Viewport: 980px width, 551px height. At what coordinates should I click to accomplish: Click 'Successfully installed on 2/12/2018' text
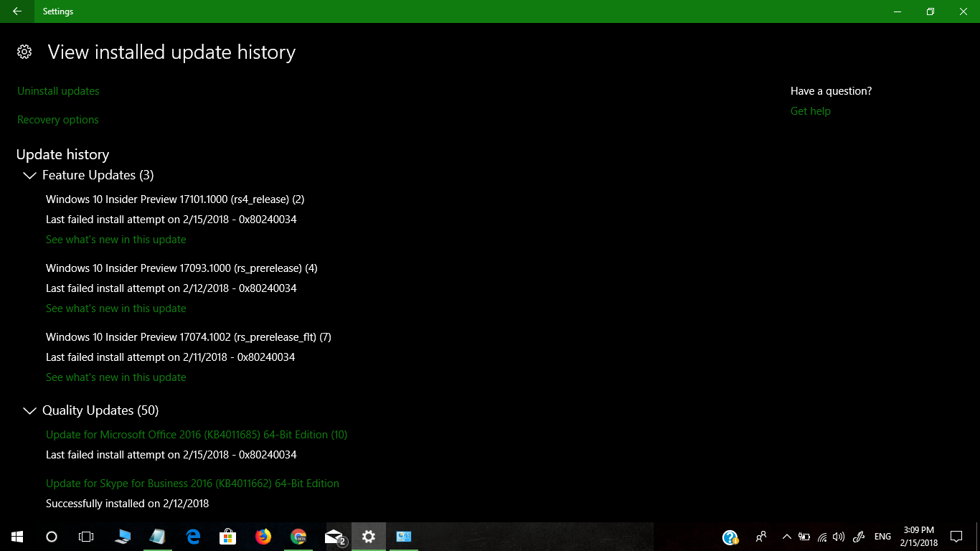click(x=128, y=504)
